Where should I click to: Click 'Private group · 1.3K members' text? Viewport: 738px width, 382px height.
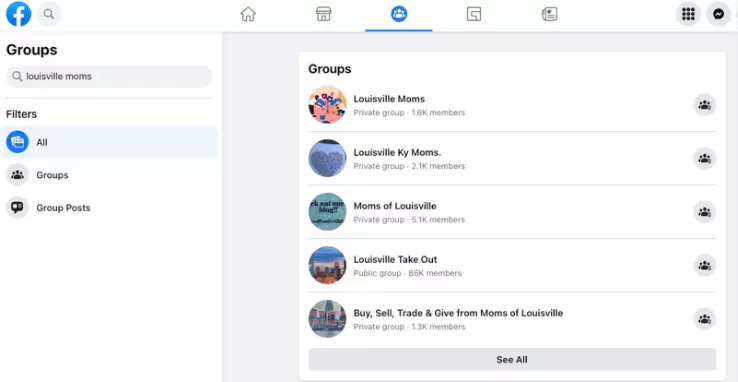click(x=409, y=326)
